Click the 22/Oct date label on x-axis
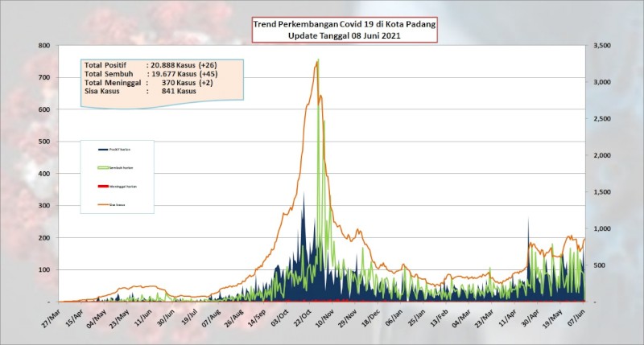This screenshot has height=345, width=644. point(303,318)
